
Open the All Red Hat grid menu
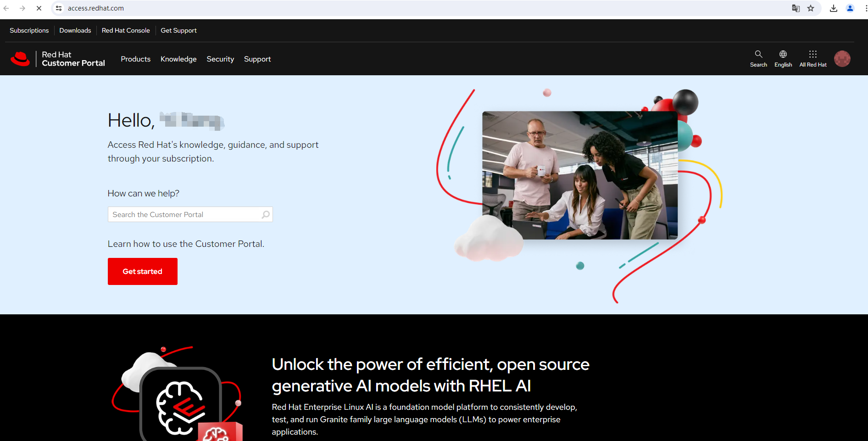[x=813, y=59]
